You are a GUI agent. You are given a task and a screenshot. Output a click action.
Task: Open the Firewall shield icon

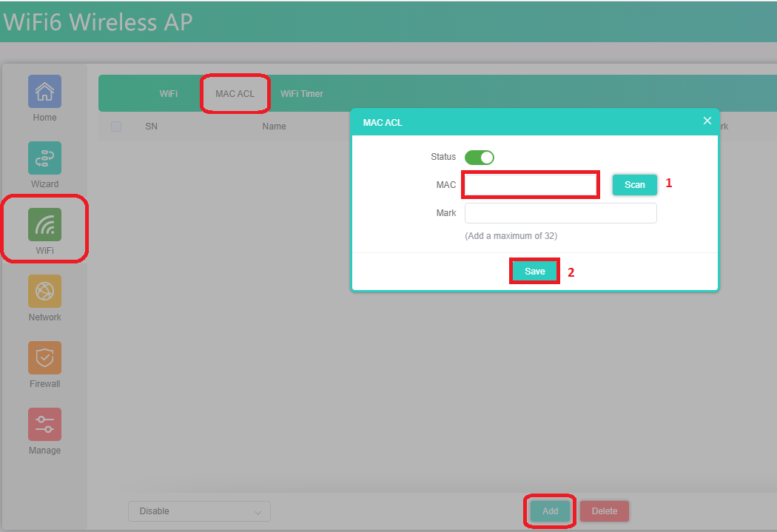click(44, 358)
